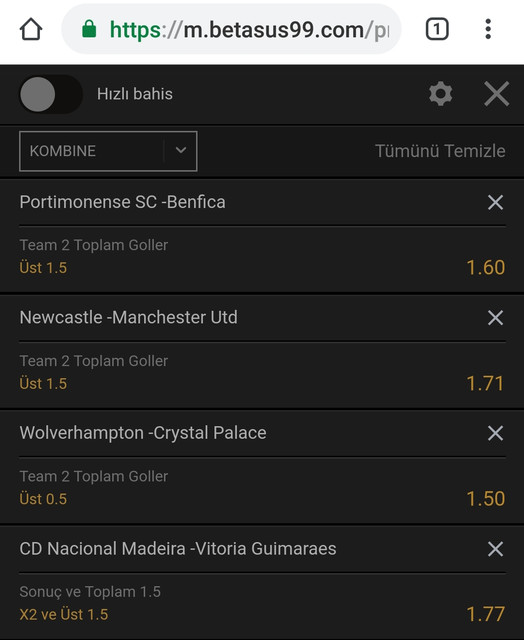
Task: Open bet slip settings gear
Action: coord(441,94)
